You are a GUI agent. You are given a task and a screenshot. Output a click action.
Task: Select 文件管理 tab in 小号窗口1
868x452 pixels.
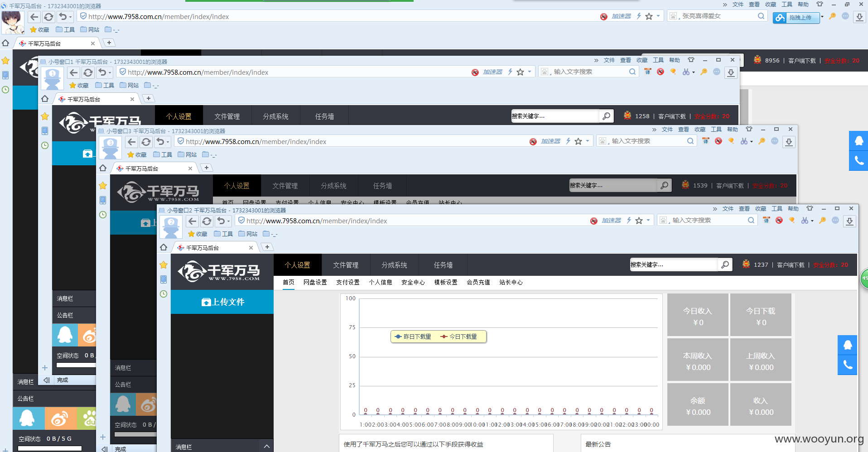click(227, 116)
